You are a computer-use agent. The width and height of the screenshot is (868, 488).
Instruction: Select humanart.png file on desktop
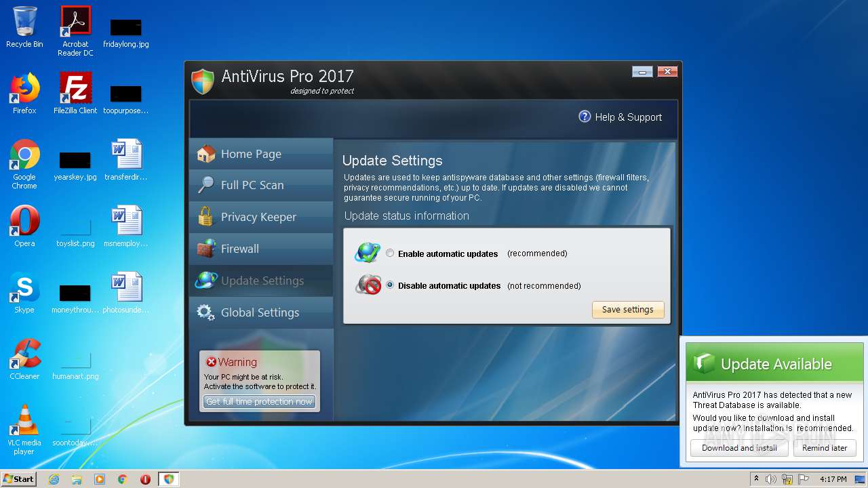tap(75, 364)
